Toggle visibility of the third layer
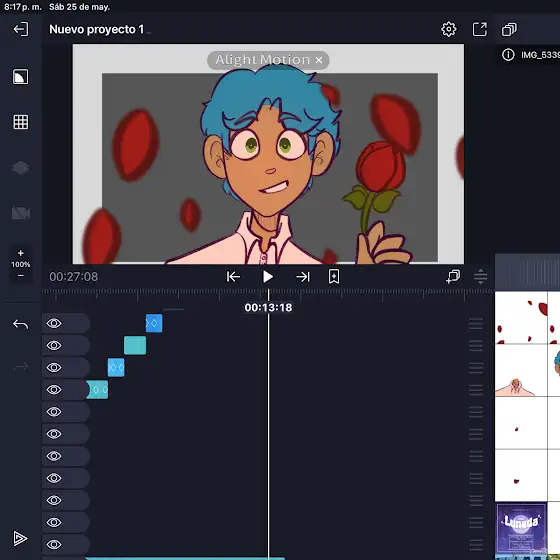560x560 pixels. point(54,368)
